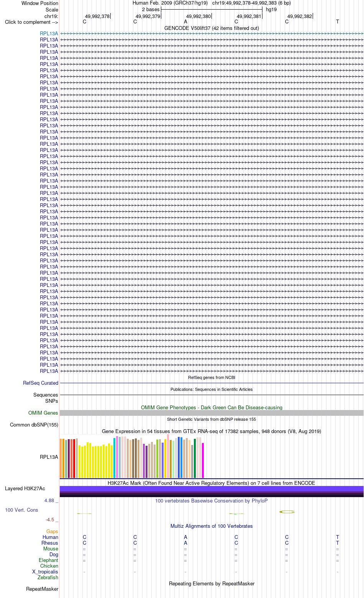364x598 pixels.
Task: Click the 'Repeating Elements by RepeatMasker' title
Action: pos(212,583)
